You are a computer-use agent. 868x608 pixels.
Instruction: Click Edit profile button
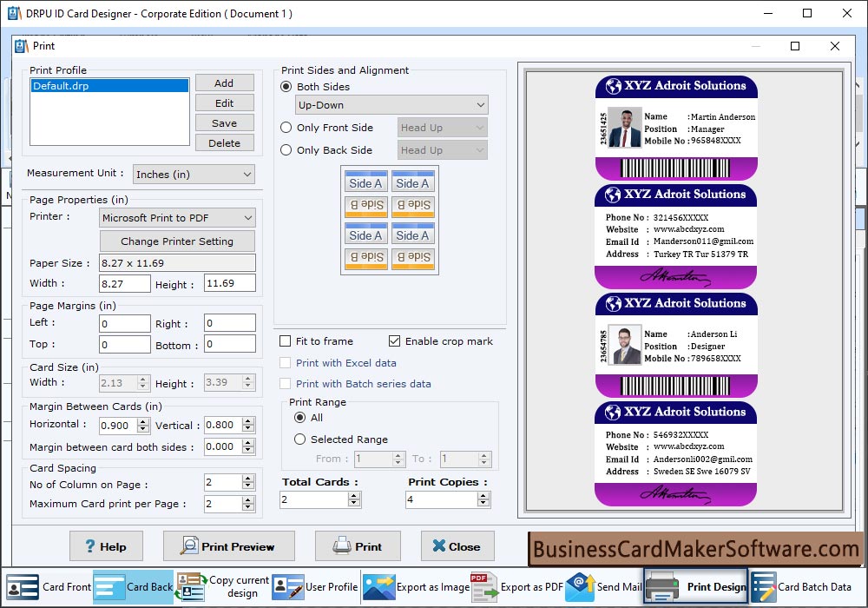click(x=224, y=103)
